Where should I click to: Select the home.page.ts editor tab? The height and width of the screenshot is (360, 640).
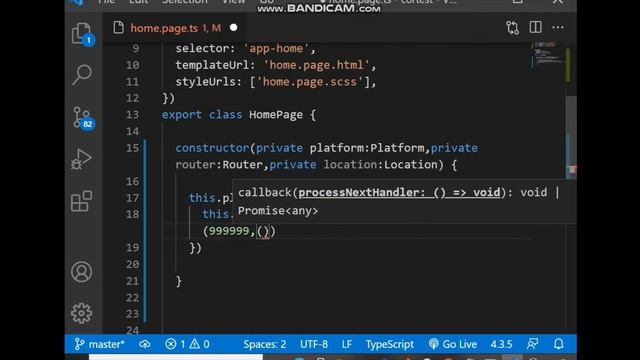coord(176,28)
